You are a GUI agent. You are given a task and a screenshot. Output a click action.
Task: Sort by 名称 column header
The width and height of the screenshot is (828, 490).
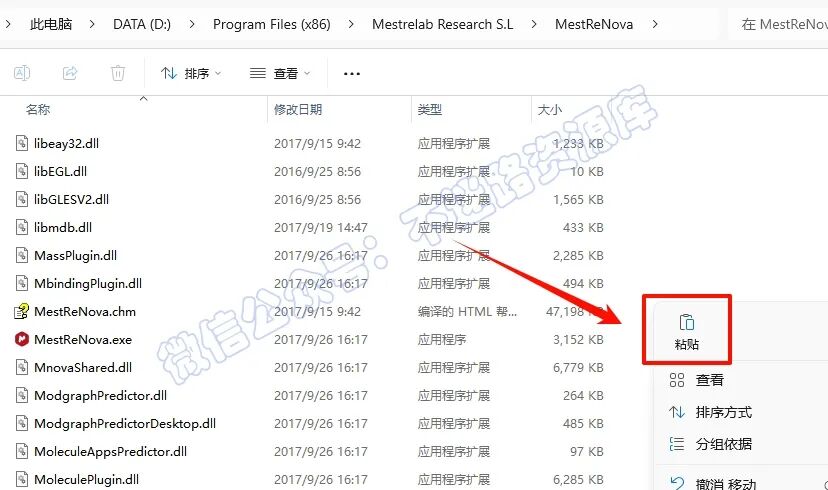(x=38, y=110)
